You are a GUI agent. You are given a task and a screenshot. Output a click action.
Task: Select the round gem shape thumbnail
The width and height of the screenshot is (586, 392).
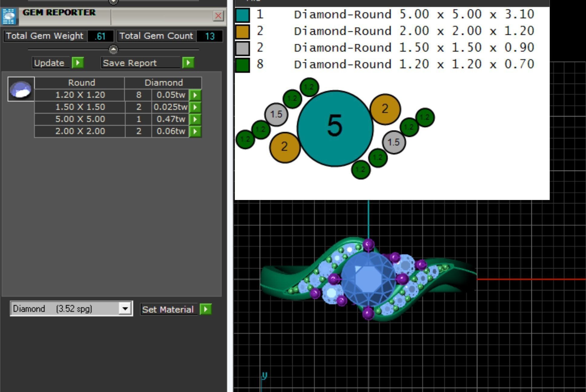[x=21, y=89]
